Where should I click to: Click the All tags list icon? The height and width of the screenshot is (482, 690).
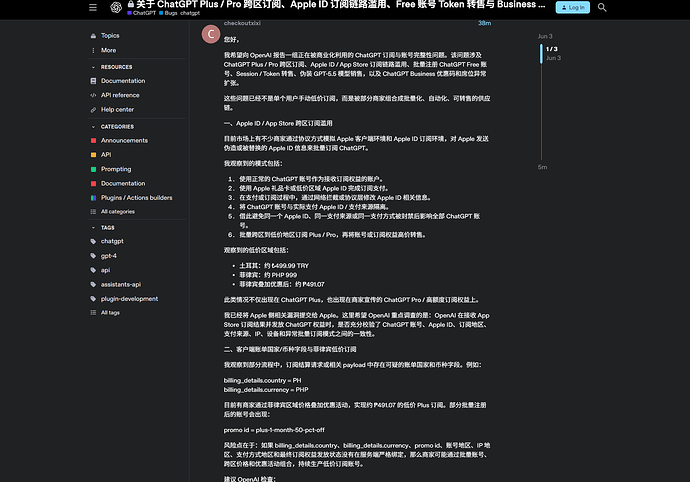[93, 313]
